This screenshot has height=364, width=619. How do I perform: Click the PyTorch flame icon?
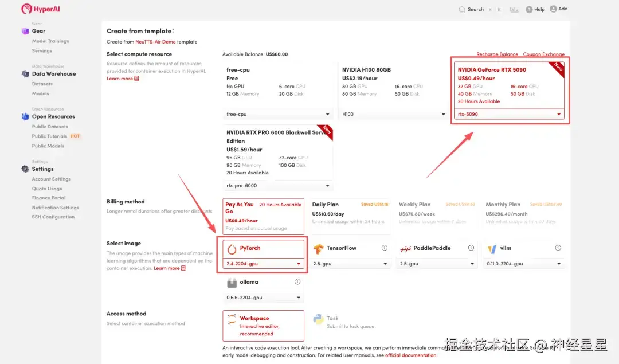pyautogui.click(x=232, y=249)
